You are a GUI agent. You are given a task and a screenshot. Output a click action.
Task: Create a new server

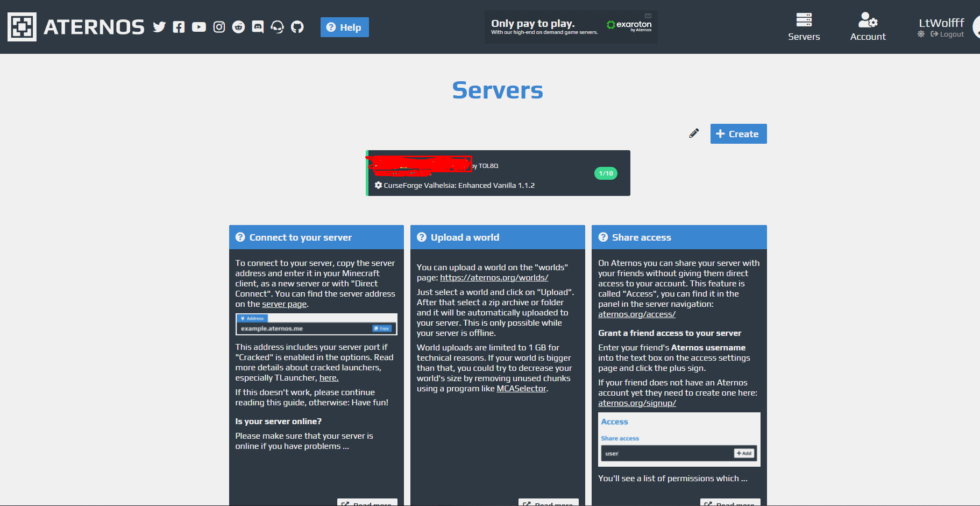(738, 134)
